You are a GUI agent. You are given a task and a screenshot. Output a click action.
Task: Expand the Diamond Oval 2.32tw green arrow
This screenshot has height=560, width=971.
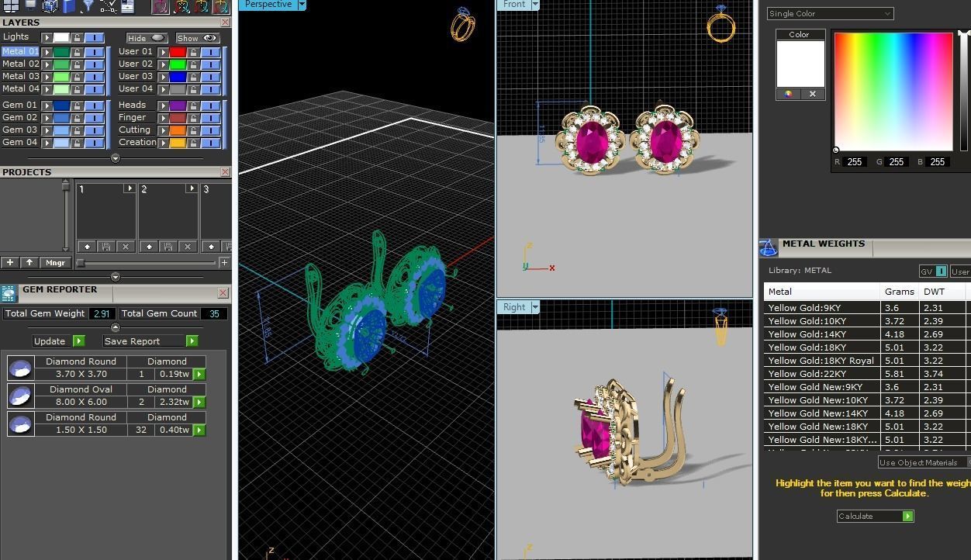click(x=199, y=402)
